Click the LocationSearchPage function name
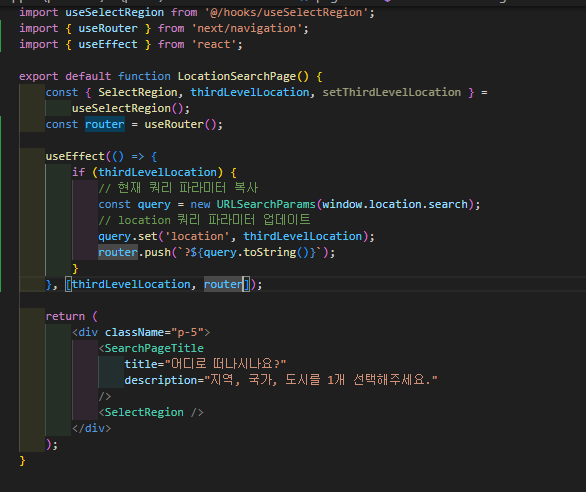The height and width of the screenshot is (492, 586). point(237,76)
